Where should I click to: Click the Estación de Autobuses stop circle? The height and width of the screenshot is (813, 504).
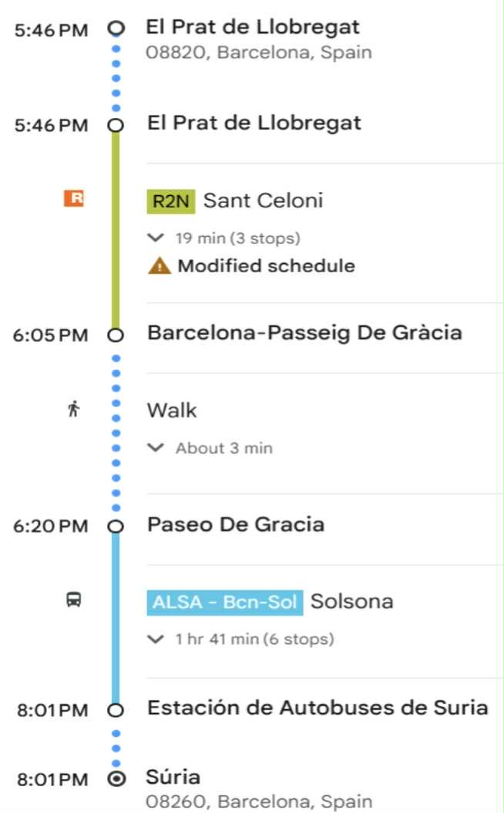[116, 710]
